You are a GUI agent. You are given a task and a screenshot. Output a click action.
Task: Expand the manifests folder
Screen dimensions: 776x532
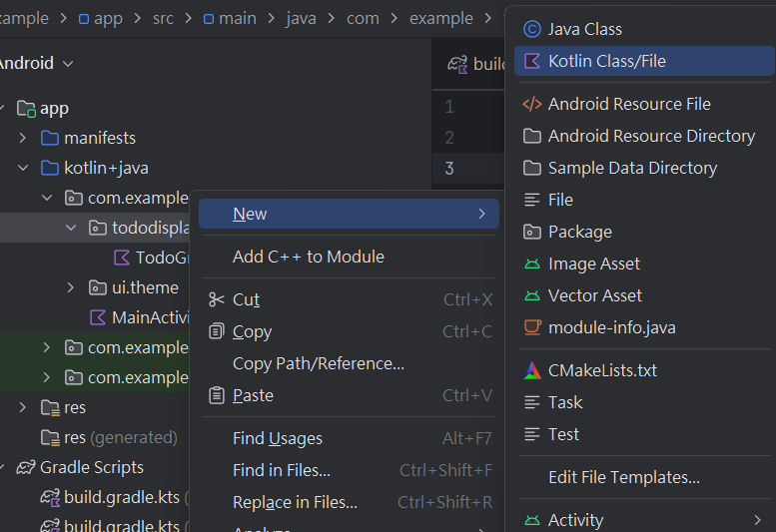click(23, 138)
